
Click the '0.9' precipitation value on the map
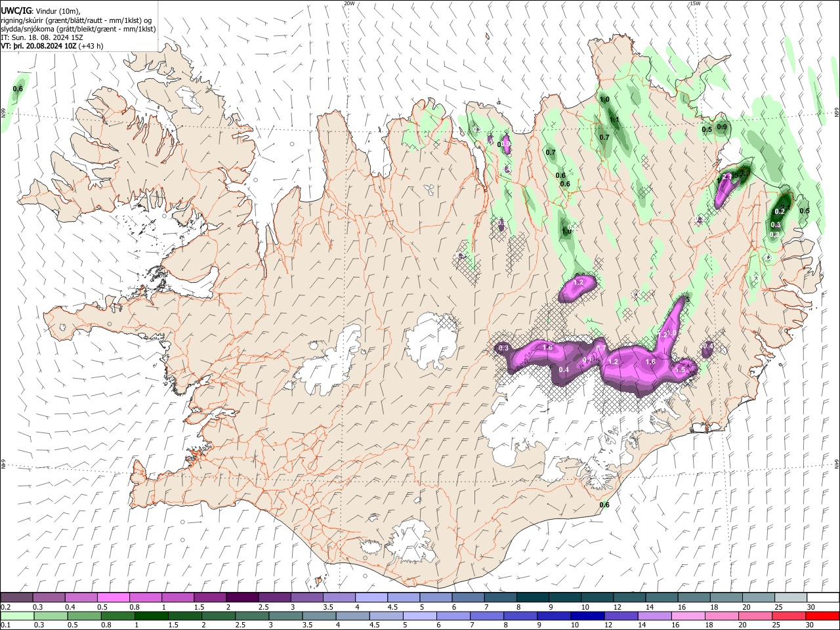tap(722, 127)
